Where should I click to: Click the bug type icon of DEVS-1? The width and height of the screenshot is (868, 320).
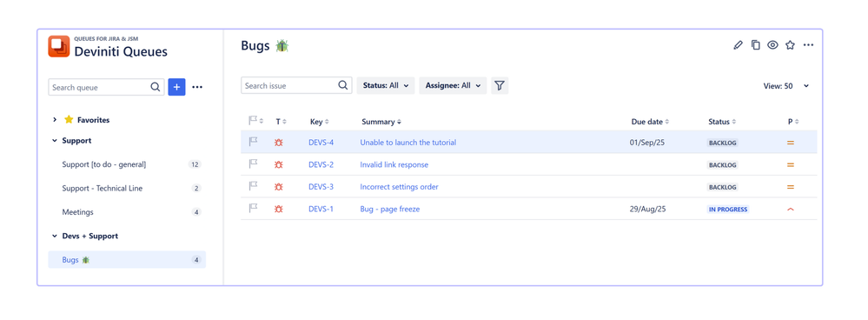tap(278, 209)
